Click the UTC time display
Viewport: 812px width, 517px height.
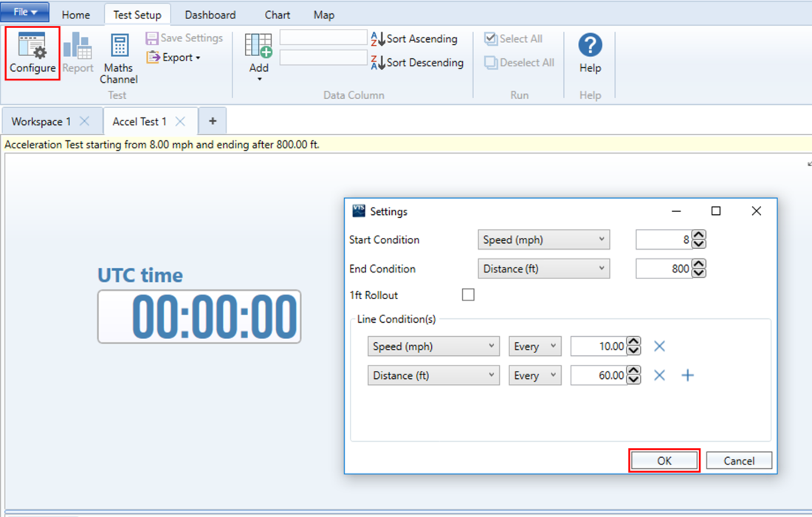199,317
